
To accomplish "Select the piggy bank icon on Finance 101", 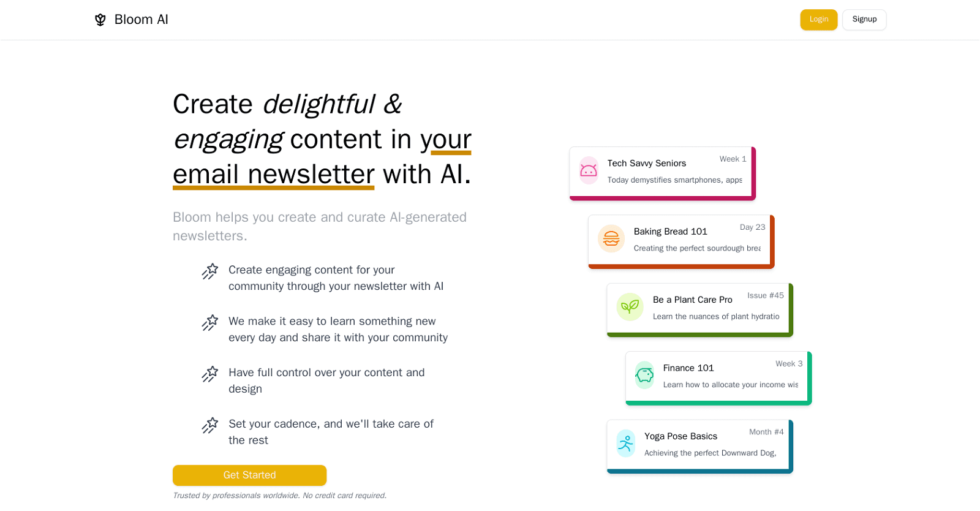I will point(644,376).
